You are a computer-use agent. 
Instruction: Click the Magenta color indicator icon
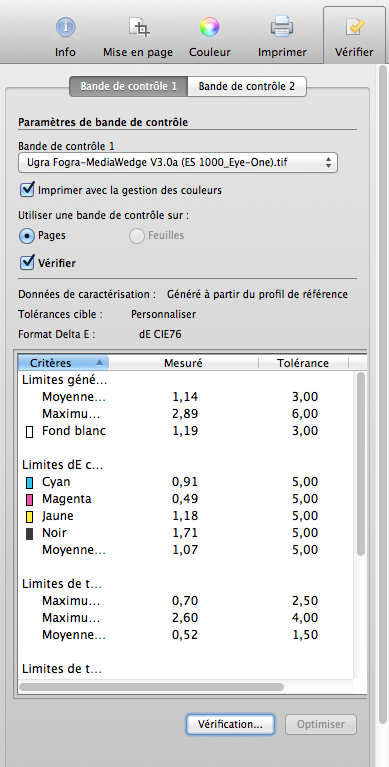pos(29,499)
